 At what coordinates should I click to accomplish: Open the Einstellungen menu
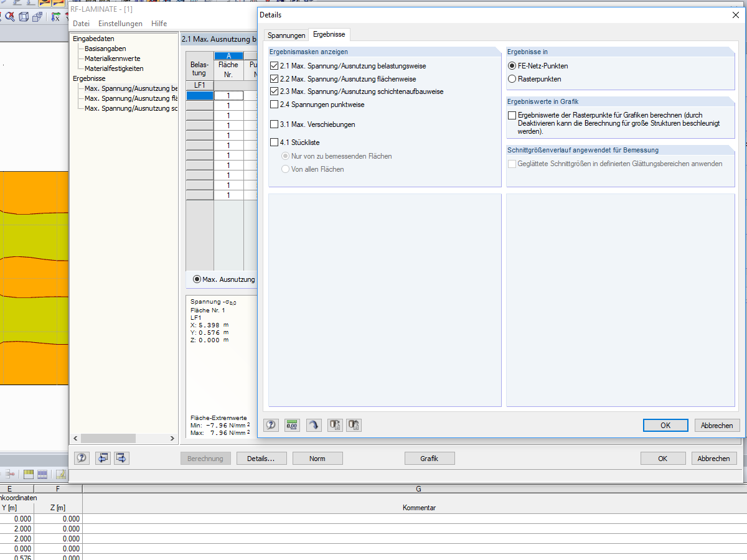[120, 24]
